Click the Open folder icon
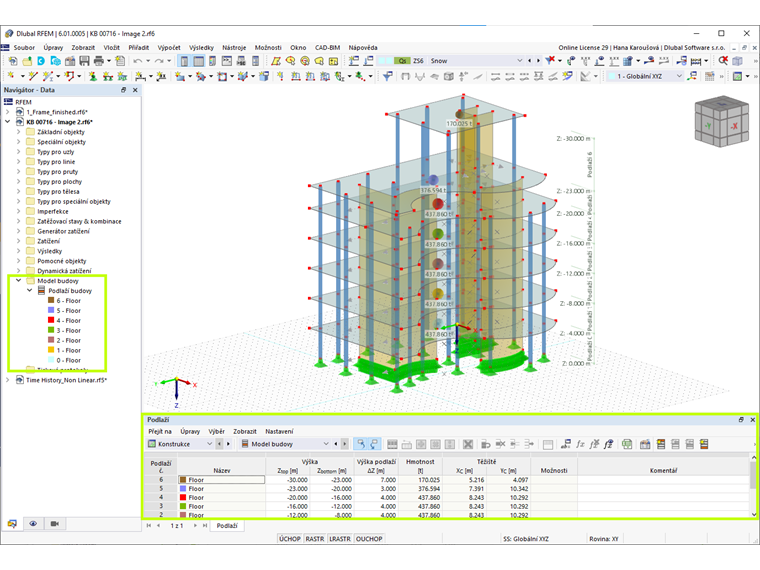The height and width of the screenshot is (570, 760). [27, 61]
